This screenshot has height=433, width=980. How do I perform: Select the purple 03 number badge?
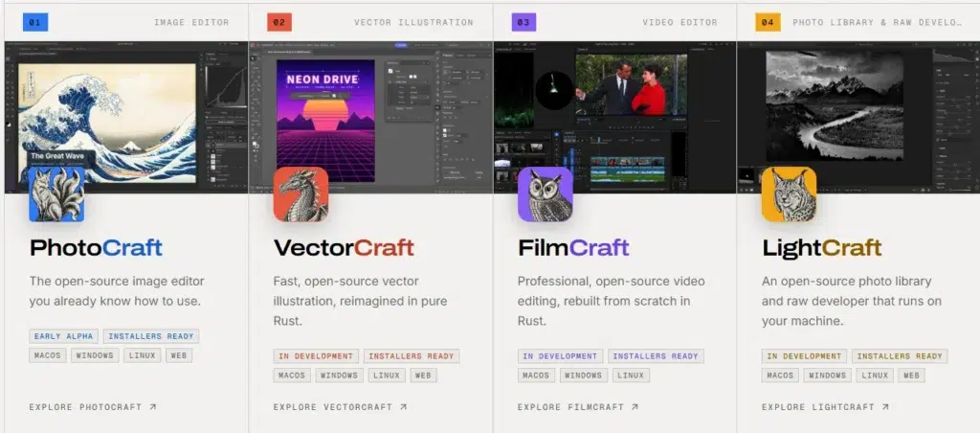pyautogui.click(x=523, y=23)
